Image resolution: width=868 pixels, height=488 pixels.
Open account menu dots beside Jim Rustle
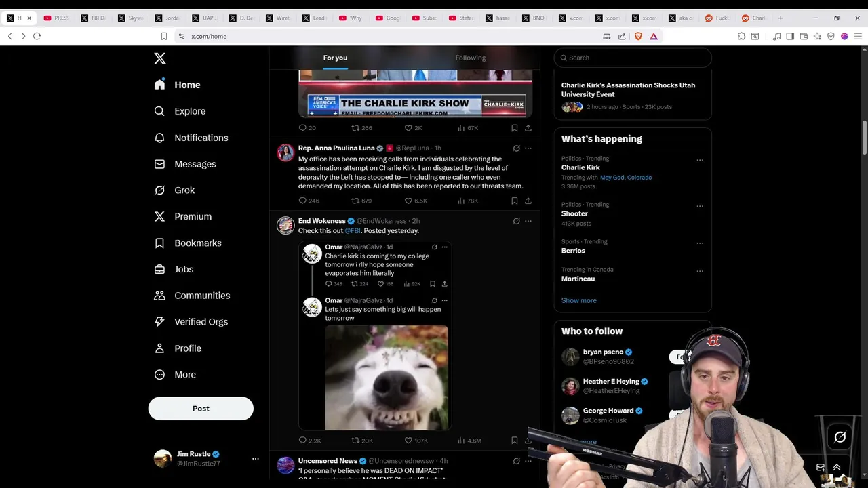pyautogui.click(x=256, y=459)
